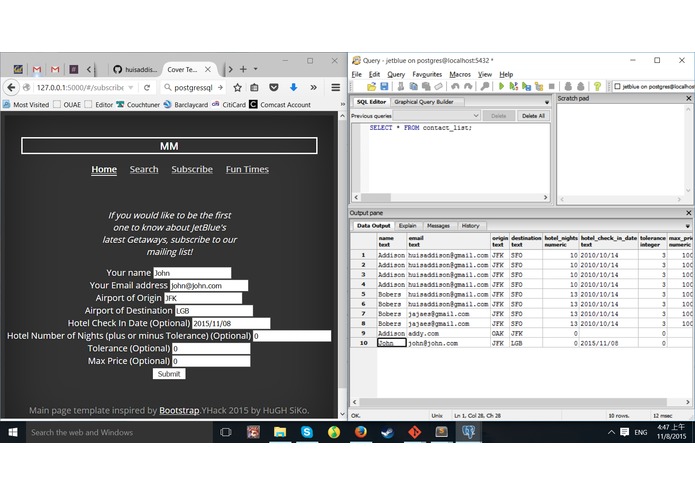695x494 pixels.
Task: Open the Subscribe link on web page
Action: [192, 169]
